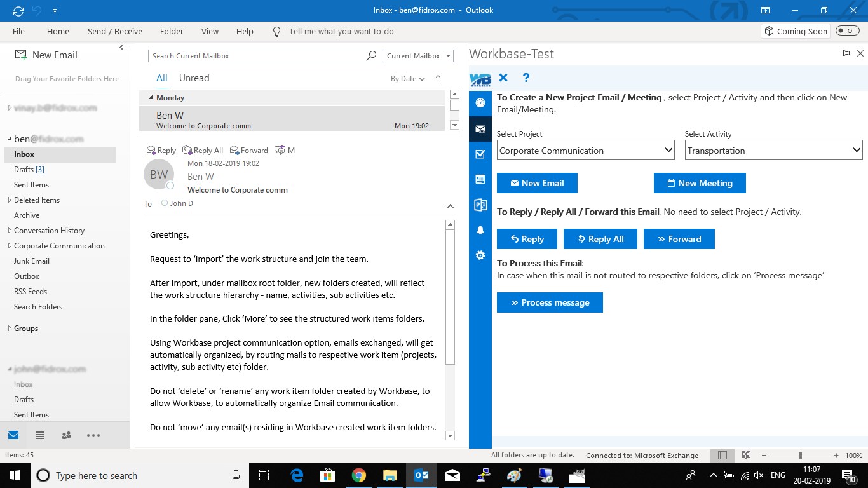Click the reading pane scroll-down arrow

451,435
